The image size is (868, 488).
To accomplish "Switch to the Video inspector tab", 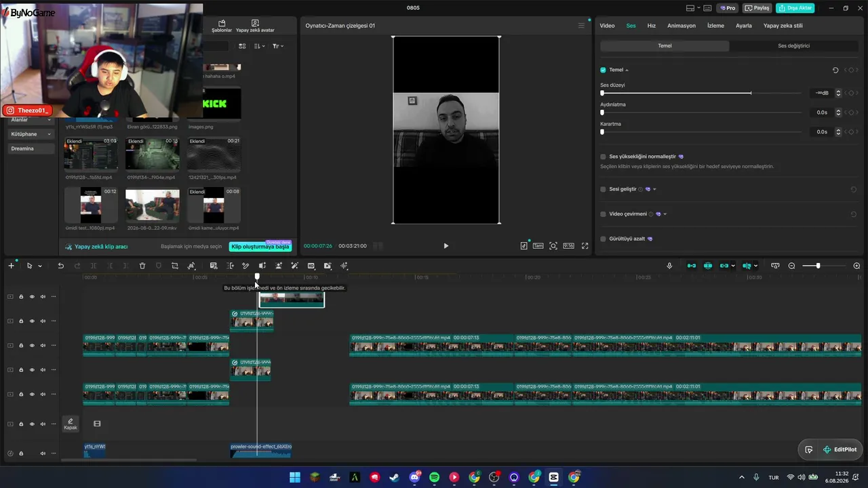I will [607, 26].
